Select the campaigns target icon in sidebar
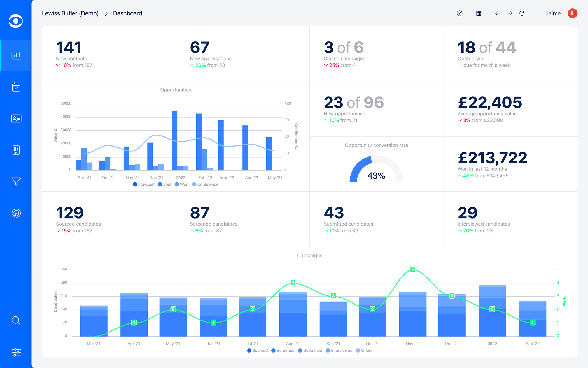The width and height of the screenshot is (588, 368). click(16, 213)
